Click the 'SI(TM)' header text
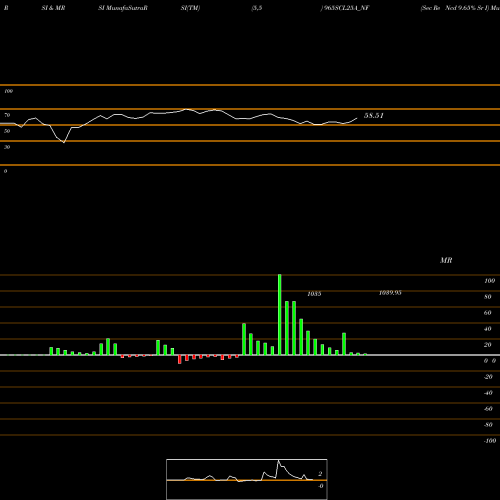Image resolution: width=500 pixels, height=500 pixels. [x=190, y=8]
